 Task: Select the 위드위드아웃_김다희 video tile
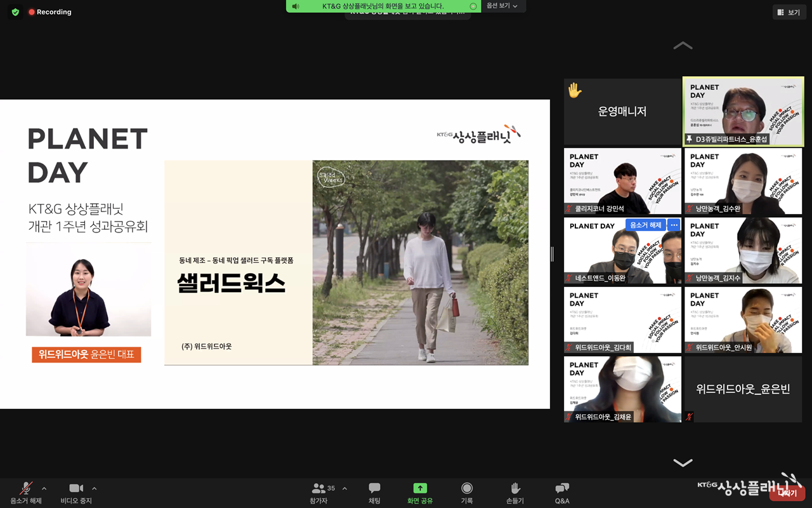click(x=622, y=319)
